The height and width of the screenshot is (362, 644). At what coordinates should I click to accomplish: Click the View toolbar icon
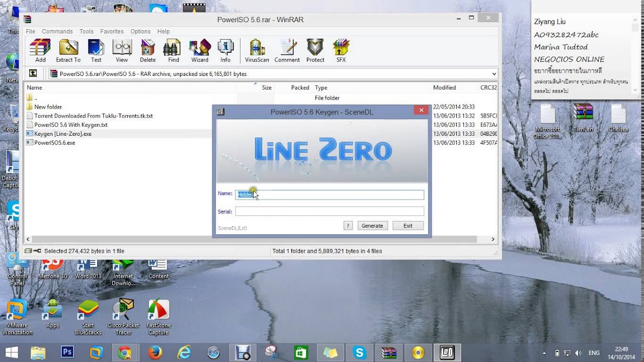[122, 51]
